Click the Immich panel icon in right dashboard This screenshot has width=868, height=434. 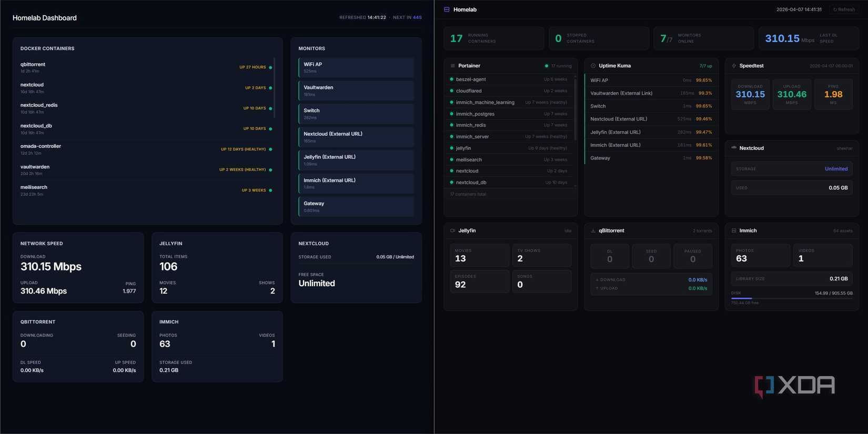click(734, 230)
